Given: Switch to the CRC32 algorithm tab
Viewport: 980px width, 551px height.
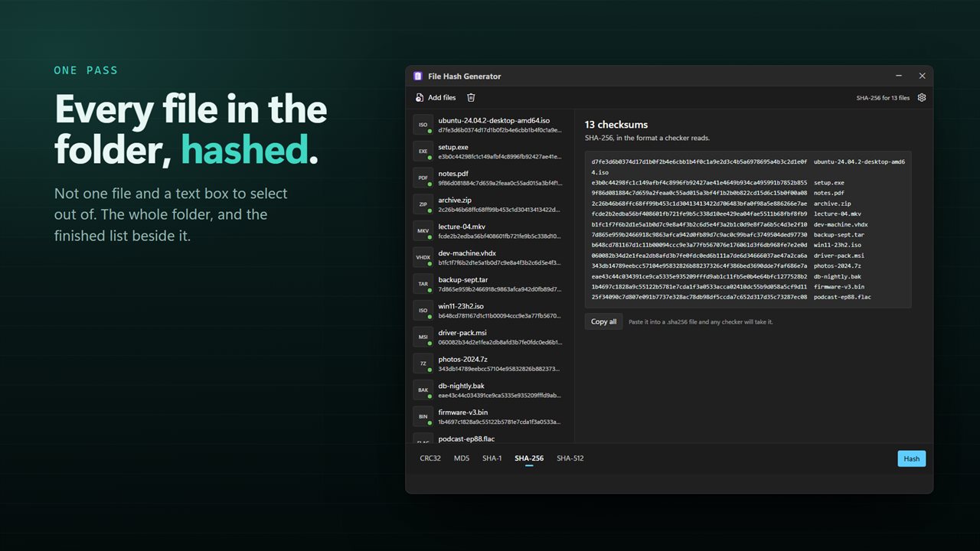Looking at the screenshot, I should coord(430,458).
